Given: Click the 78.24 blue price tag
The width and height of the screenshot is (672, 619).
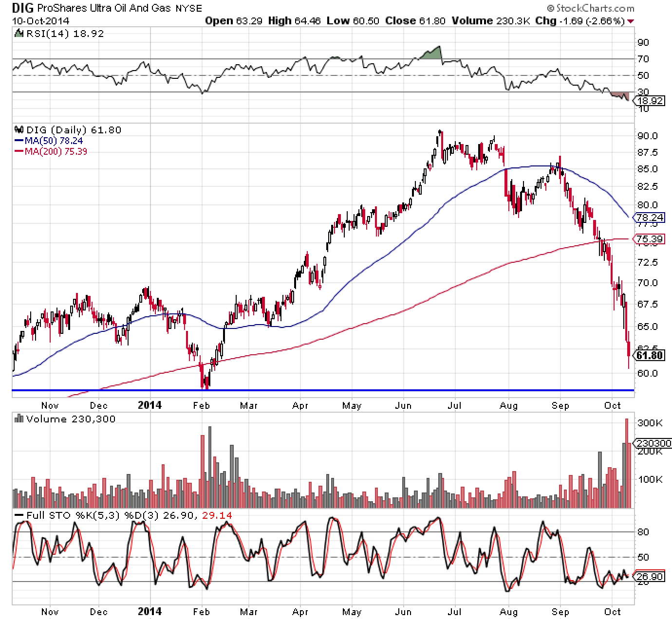Looking at the screenshot, I should click(648, 218).
